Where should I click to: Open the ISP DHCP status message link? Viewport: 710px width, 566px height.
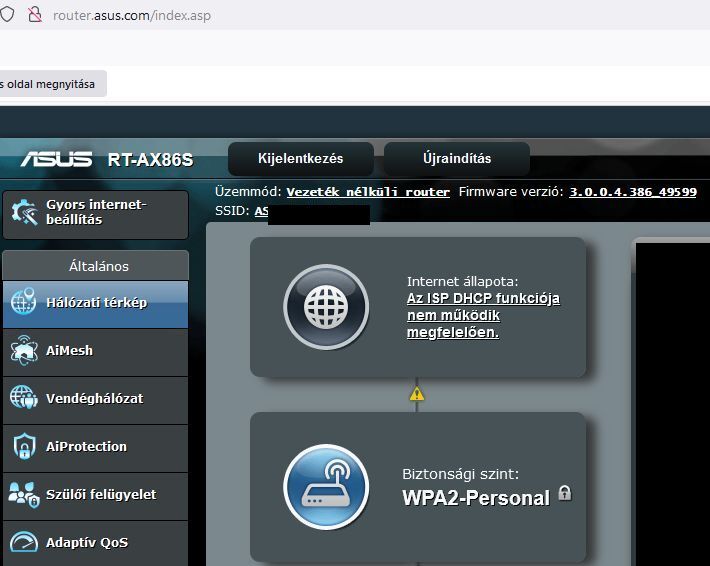point(483,315)
